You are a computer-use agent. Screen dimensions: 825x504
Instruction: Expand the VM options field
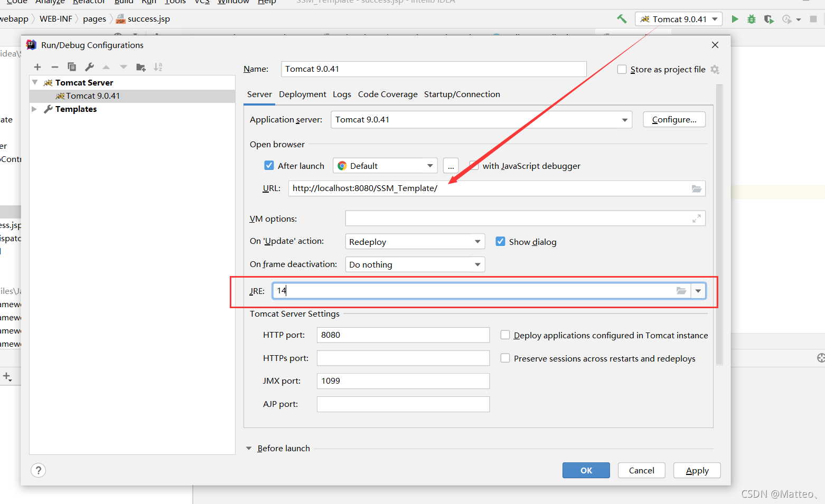(x=697, y=218)
